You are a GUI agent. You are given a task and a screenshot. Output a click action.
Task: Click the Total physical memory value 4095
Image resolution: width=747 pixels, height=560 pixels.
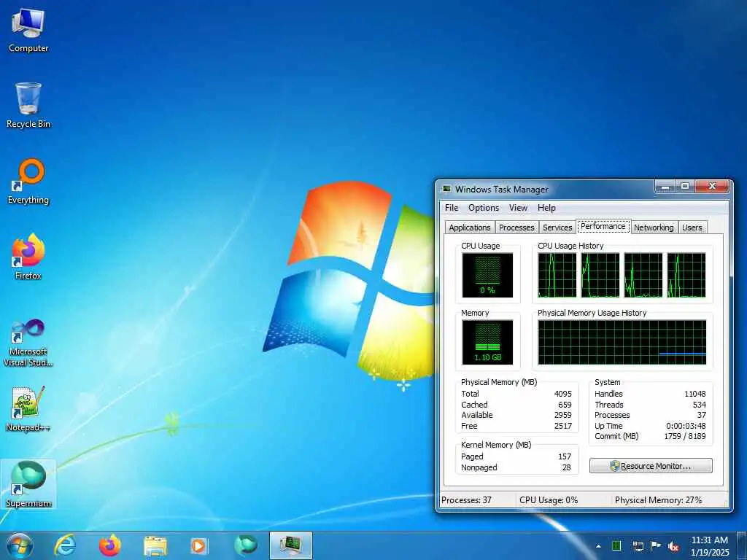click(562, 394)
